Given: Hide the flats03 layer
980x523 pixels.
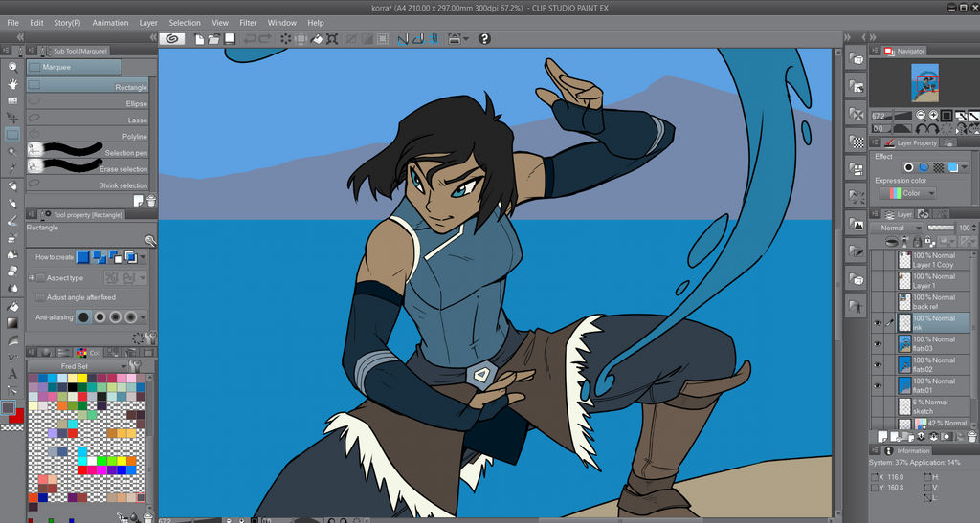Looking at the screenshot, I should [877, 344].
